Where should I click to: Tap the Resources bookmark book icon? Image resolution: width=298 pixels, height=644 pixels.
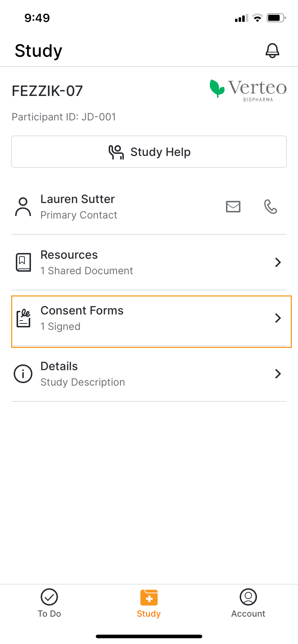tap(23, 262)
